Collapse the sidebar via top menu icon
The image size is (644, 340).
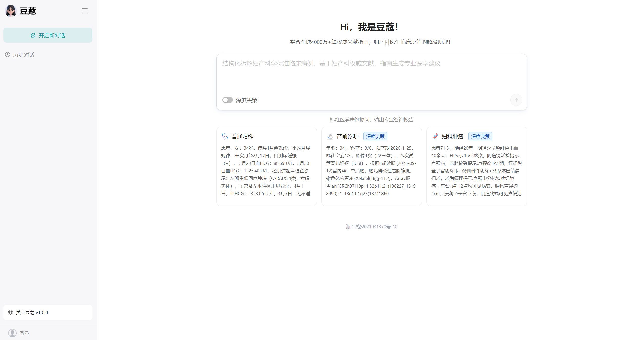pyautogui.click(x=85, y=11)
